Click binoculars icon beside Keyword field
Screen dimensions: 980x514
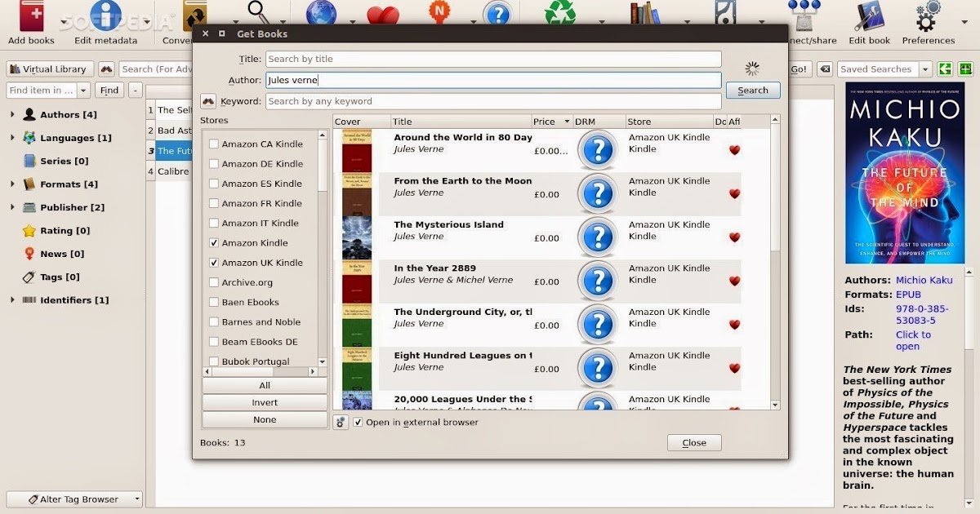(x=208, y=101)
